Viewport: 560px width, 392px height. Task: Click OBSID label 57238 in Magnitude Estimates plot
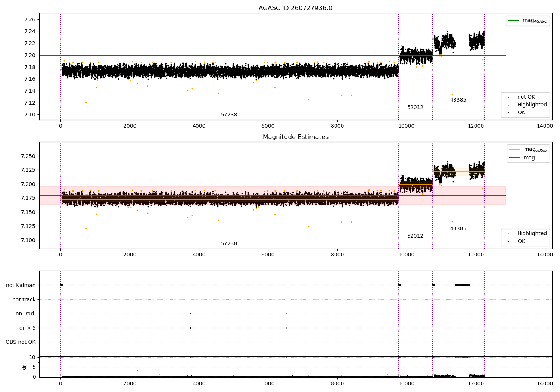point(229,244)
